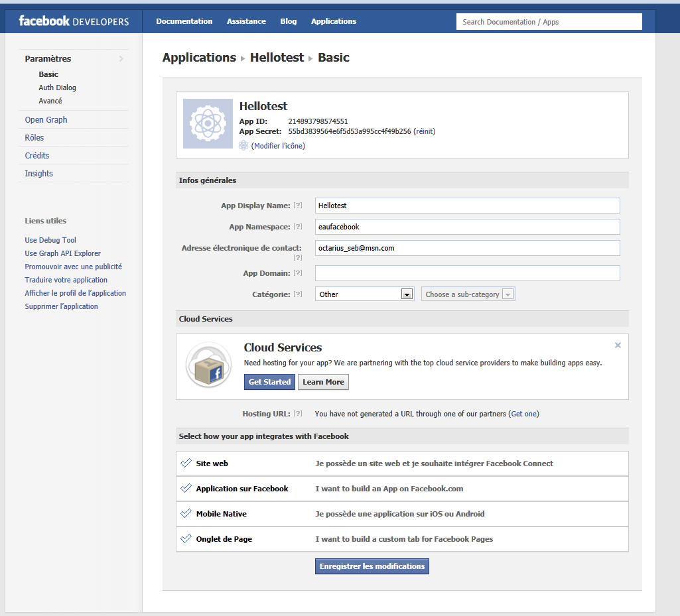Viewport: 680px width, 616px height.
Task: Click the réinit link for App Secret
Action: pyautogui.click(x=425, y=131)
